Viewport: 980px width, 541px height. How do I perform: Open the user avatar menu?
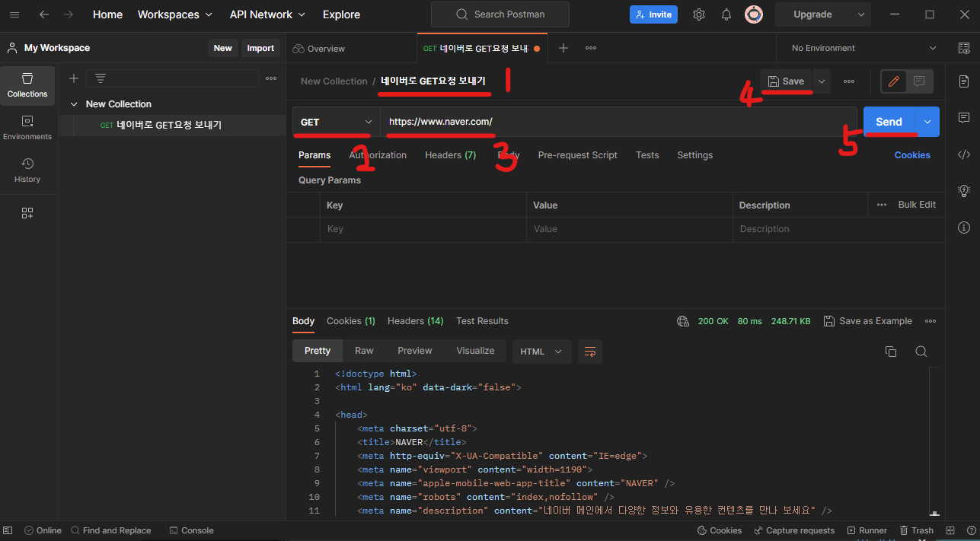[x=754, y=14]
